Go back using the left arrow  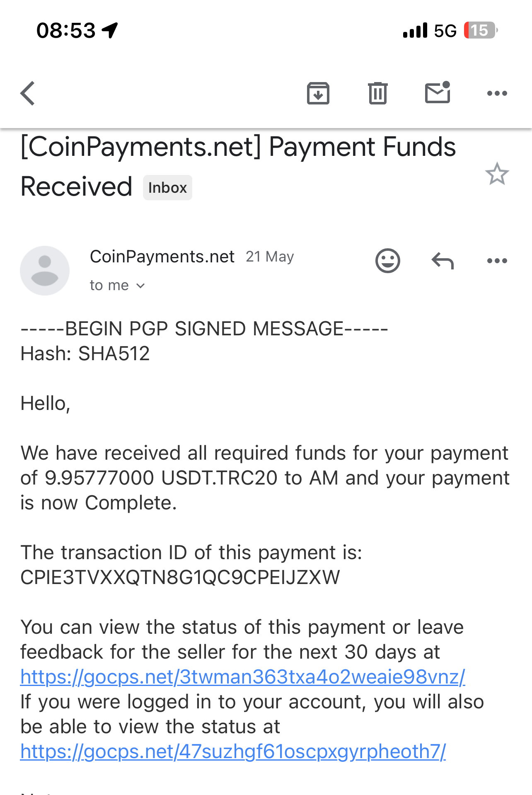click(28, 93)
